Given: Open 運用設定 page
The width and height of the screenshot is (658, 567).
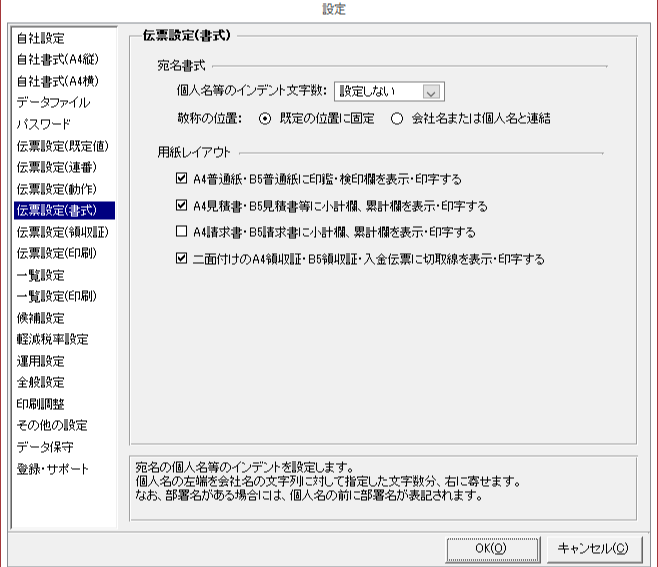Looking at the screenshot, I should coord(41,361).
